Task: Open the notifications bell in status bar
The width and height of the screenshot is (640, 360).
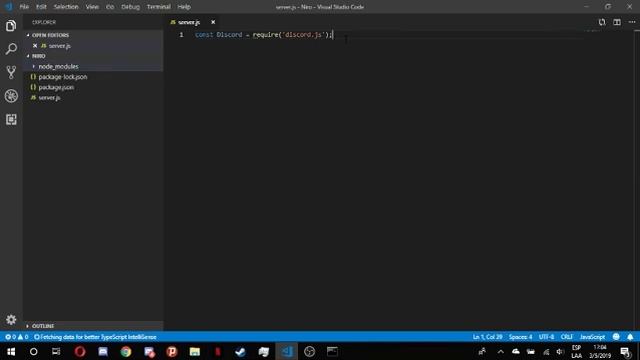Action: click(x=630, y=337)
